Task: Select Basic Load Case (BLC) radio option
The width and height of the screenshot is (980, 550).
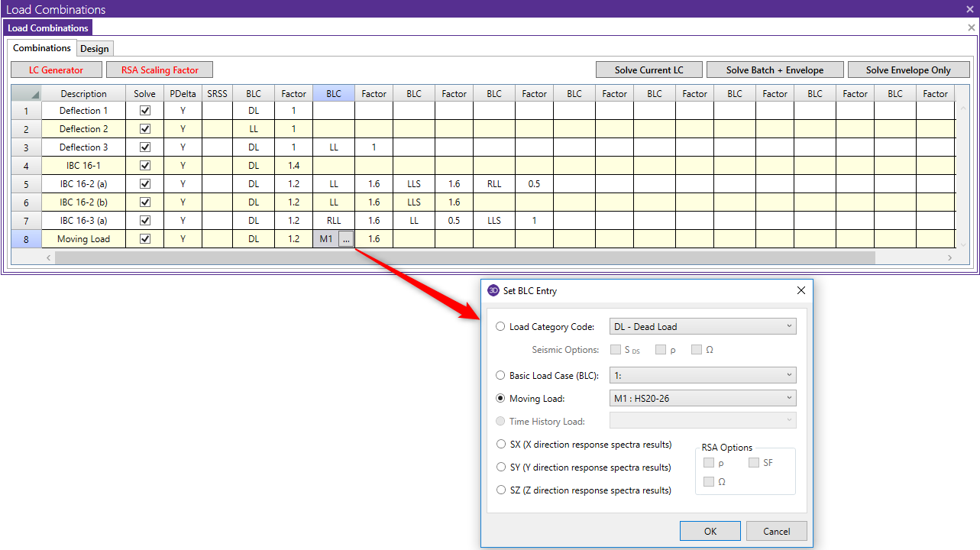Action: click(500, 375)
